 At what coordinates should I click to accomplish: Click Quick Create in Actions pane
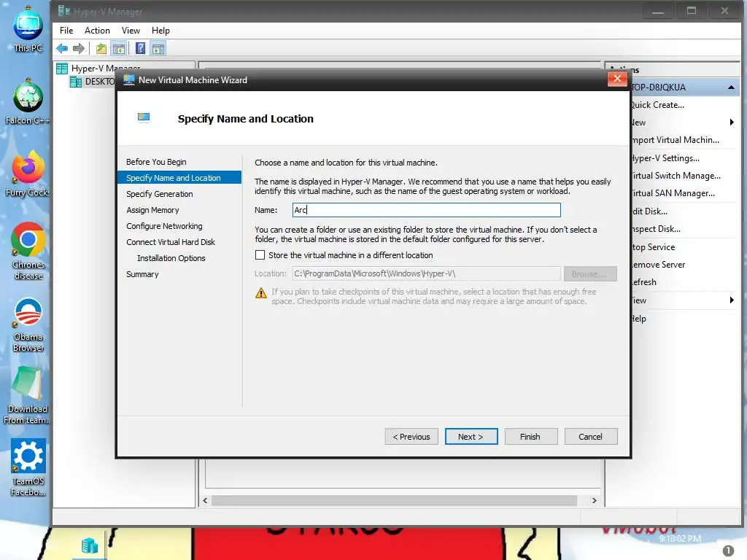pyautogui.click(x=657, y=105)
